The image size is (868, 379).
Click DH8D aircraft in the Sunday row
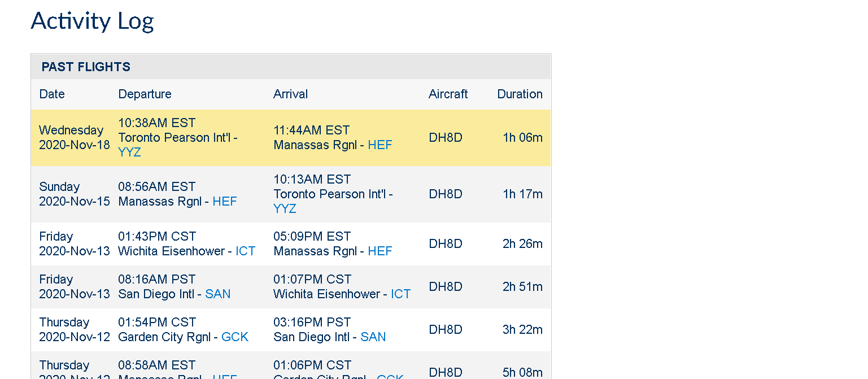446,194
